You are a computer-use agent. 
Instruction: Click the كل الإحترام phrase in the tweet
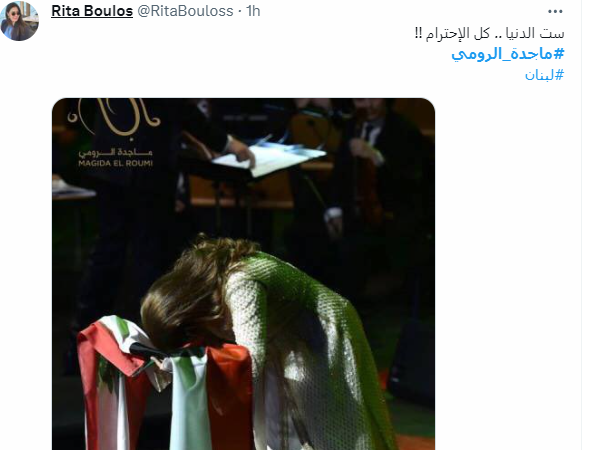pos(457,33)
